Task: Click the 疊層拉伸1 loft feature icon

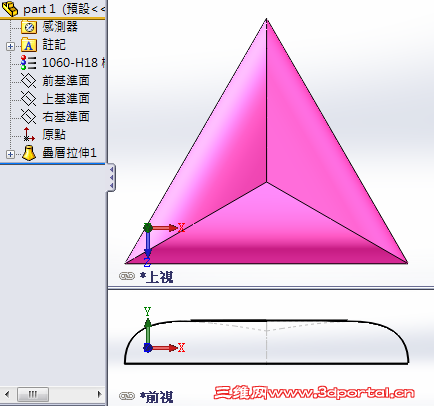Action: tap(29, 153)
